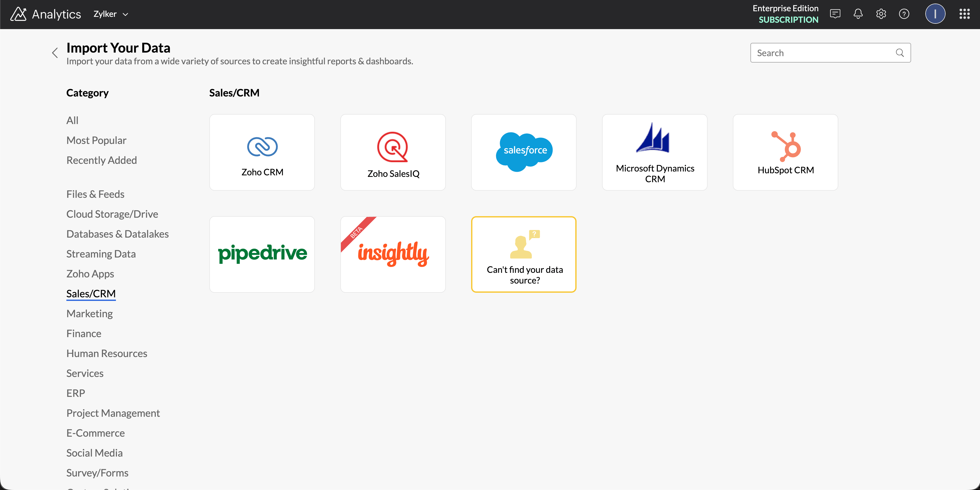Click the Analytics logo icon
Screen dimensions: 980x490
(x=18, y=14)
